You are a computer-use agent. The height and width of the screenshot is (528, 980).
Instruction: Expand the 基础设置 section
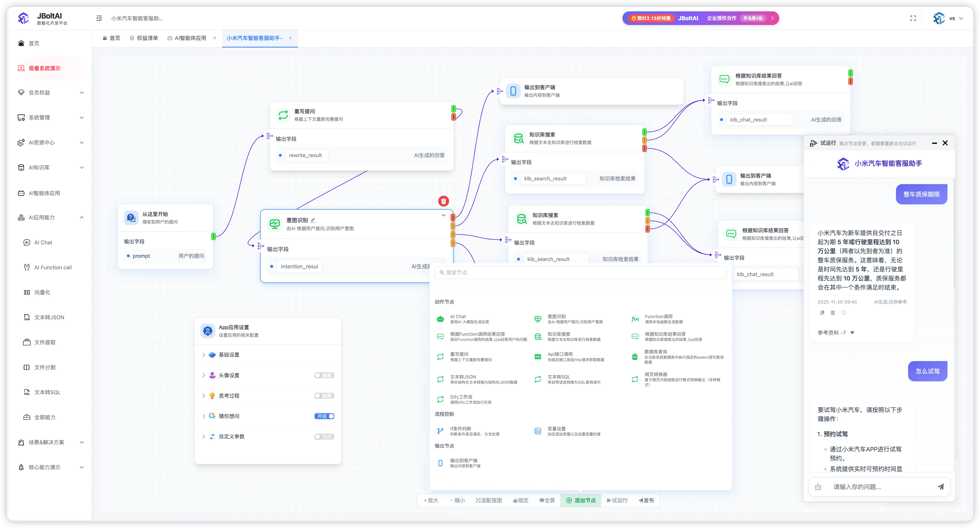(x=204, y=355)
